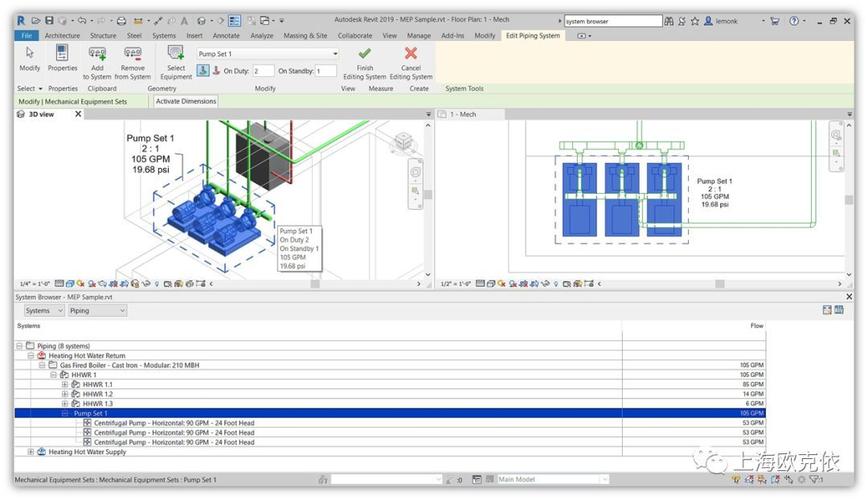The image size is (868, 500).
Task: Select the Pump Set 1 tree row
Action: (390, 413)
